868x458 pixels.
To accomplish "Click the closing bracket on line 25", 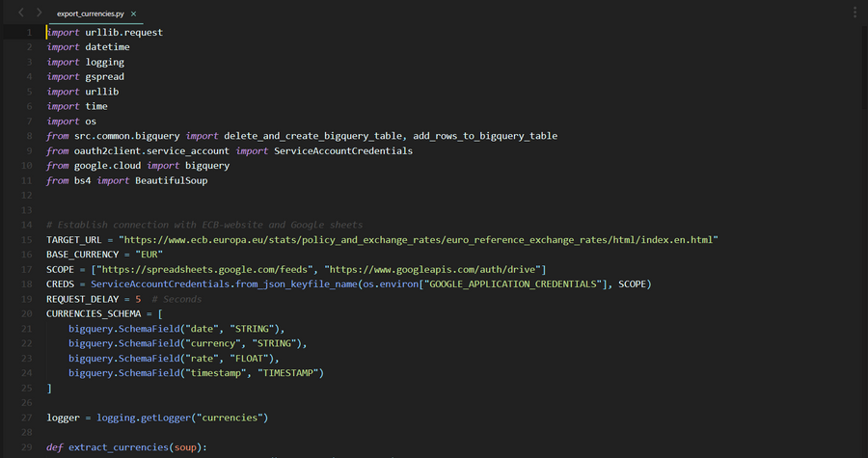I will [x=49, y=388].
